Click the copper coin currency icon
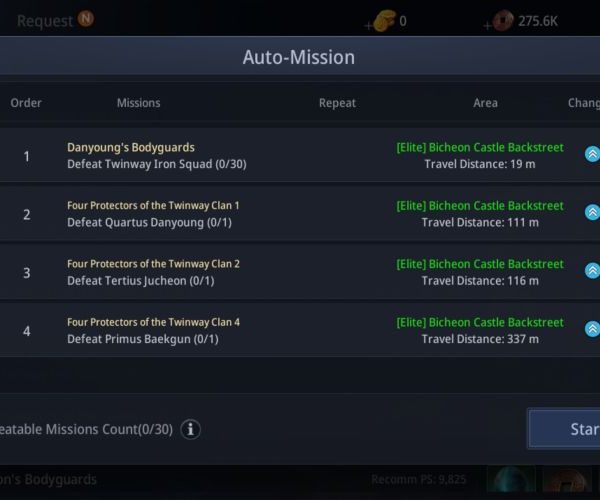Image resolution: width=600 pixels, height=500 pixels. click(x=503, y=21)
